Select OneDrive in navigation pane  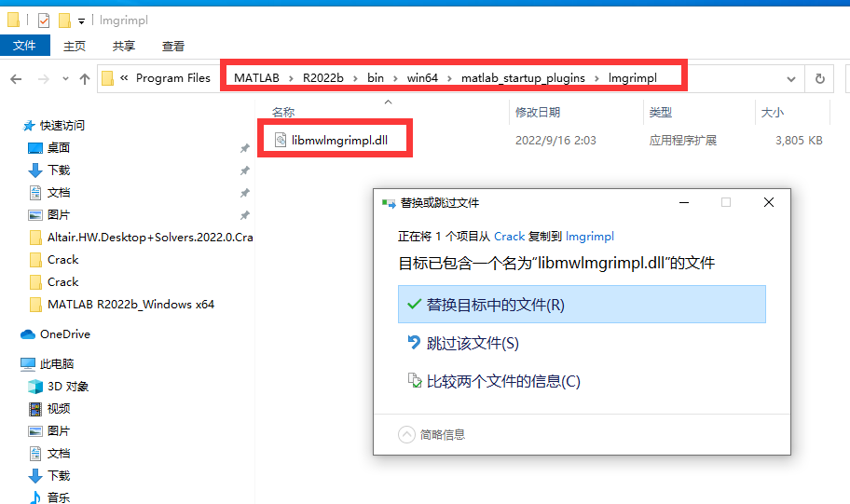[x=65, y=334]
